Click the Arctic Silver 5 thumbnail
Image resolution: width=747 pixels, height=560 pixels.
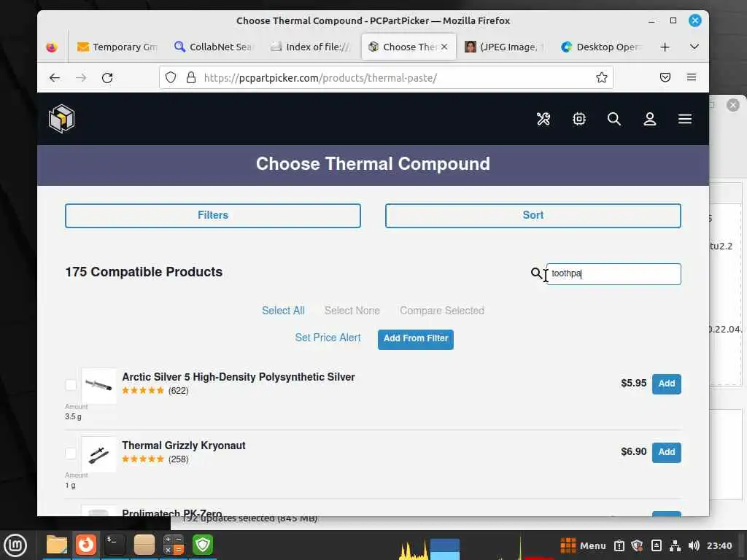[98, 386]
